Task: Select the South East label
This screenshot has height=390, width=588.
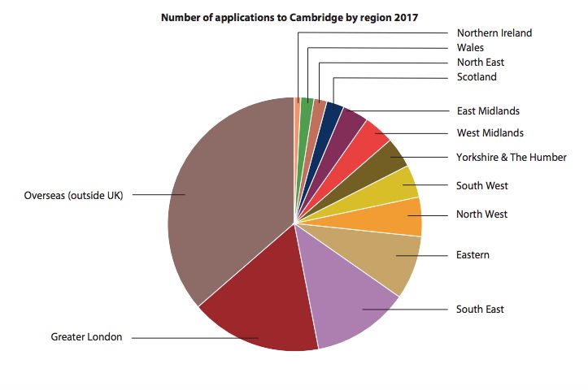Action: pos(480,310)
